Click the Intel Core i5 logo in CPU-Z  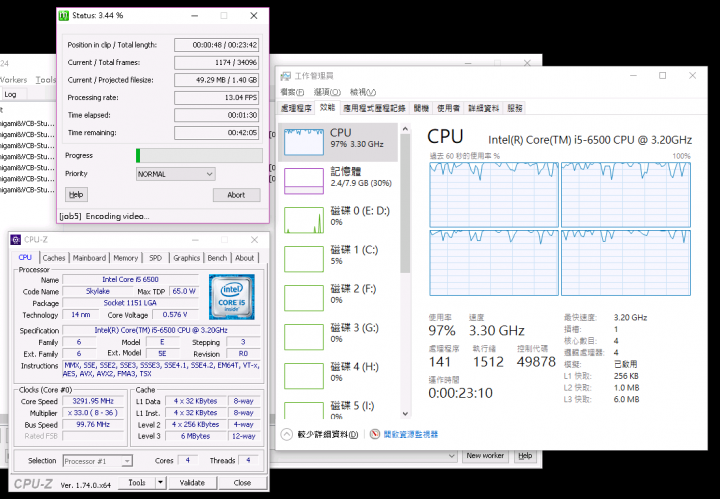tap(231, 297)
